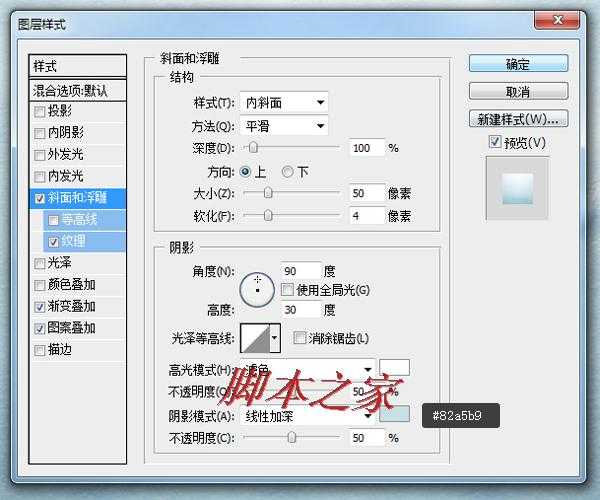
Task: Select the 等高线 sub-entry
Action: (x=84, y=220)
